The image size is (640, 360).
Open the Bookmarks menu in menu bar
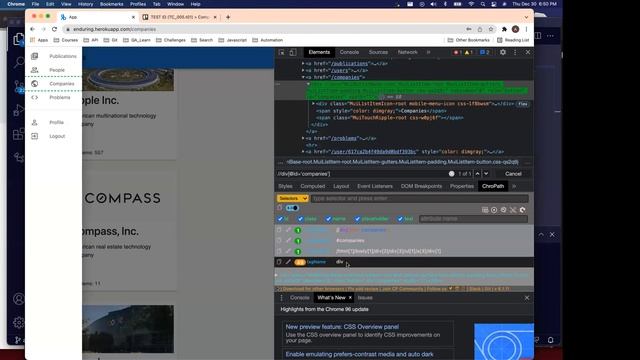[x=111, y=4]
